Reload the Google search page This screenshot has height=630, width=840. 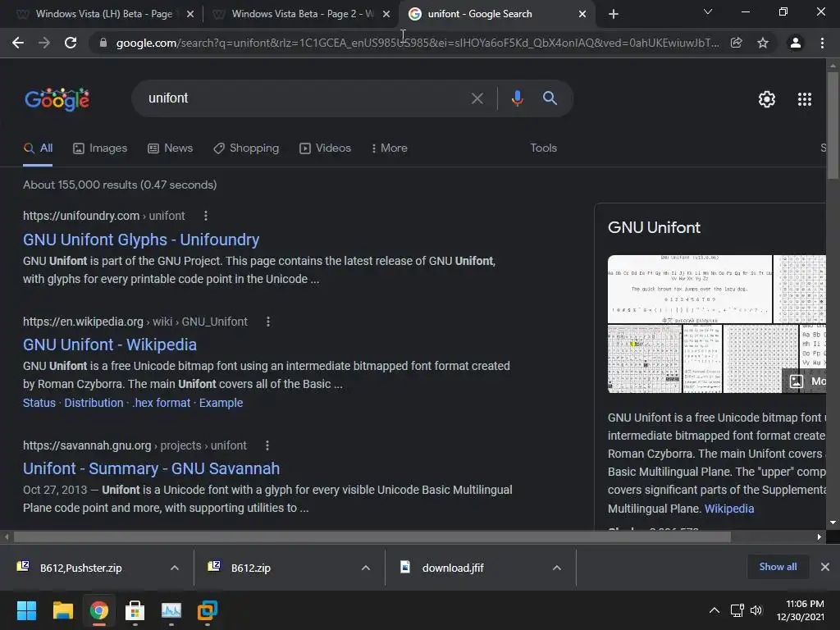71,43
